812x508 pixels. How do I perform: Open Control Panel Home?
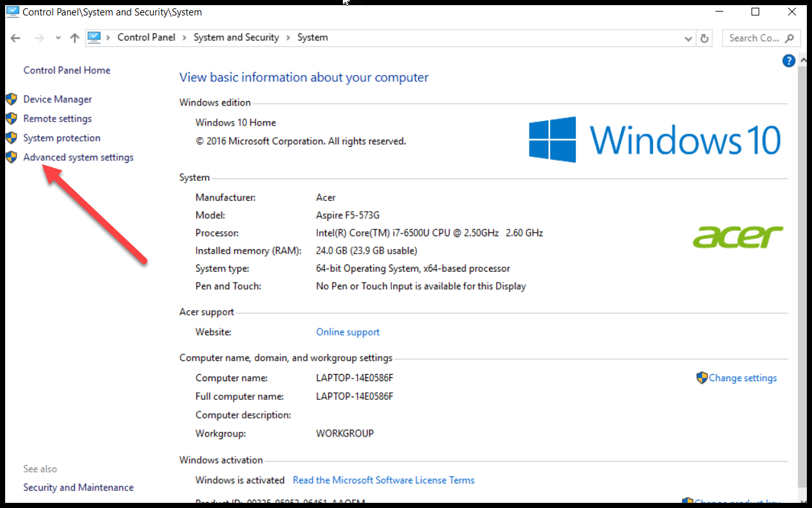(67, 70)
